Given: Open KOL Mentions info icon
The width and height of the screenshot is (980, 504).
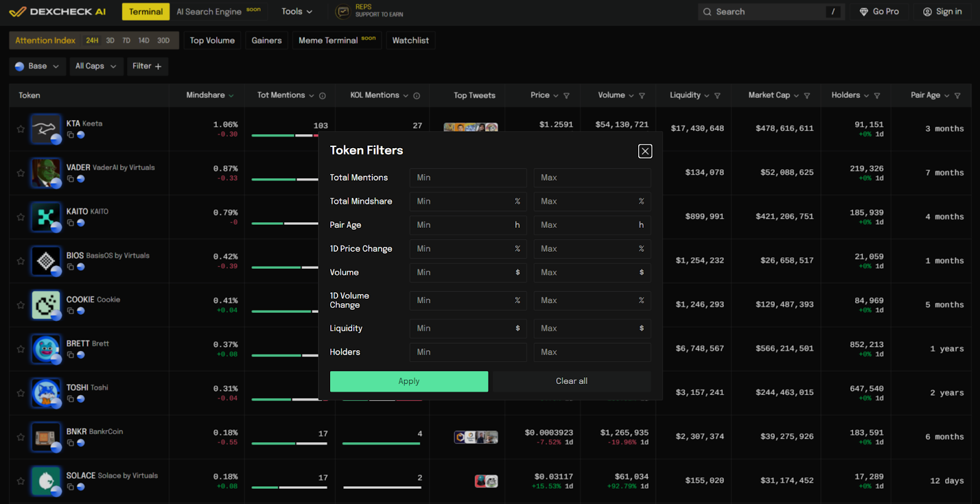Looking at the screenshot, I should tap(417, 96).
